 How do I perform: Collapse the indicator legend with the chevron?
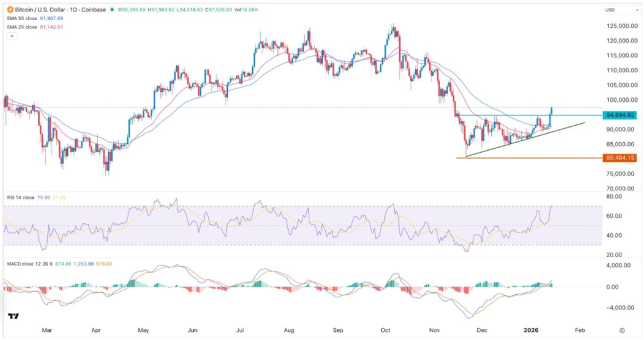pyautogui.click(x=11, y=36)
